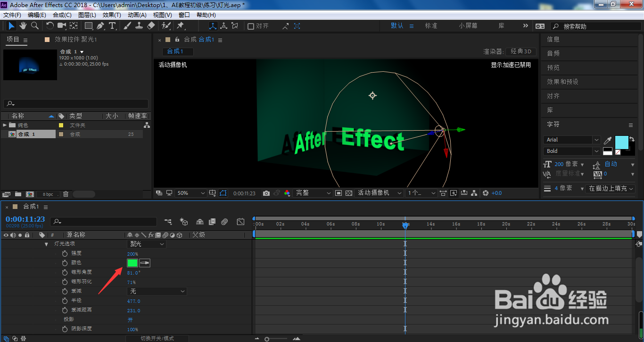Select the Rectangle shape tool

pyautogui.click(x=89, y=26)
